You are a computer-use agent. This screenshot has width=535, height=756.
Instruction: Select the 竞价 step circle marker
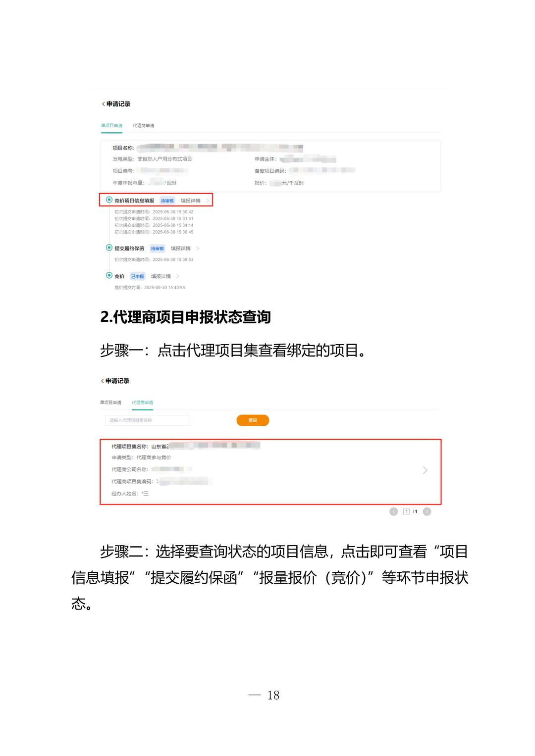(x=109, y=275)
